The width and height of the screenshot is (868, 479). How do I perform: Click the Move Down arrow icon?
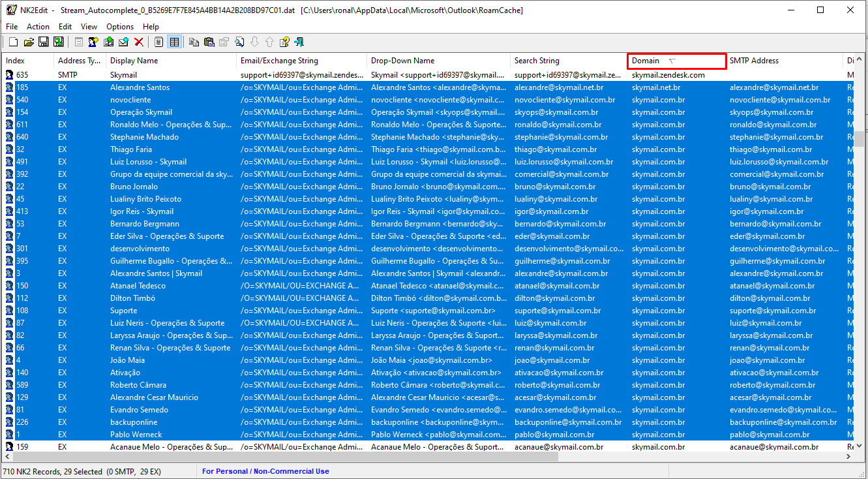[x=254, y=42]
